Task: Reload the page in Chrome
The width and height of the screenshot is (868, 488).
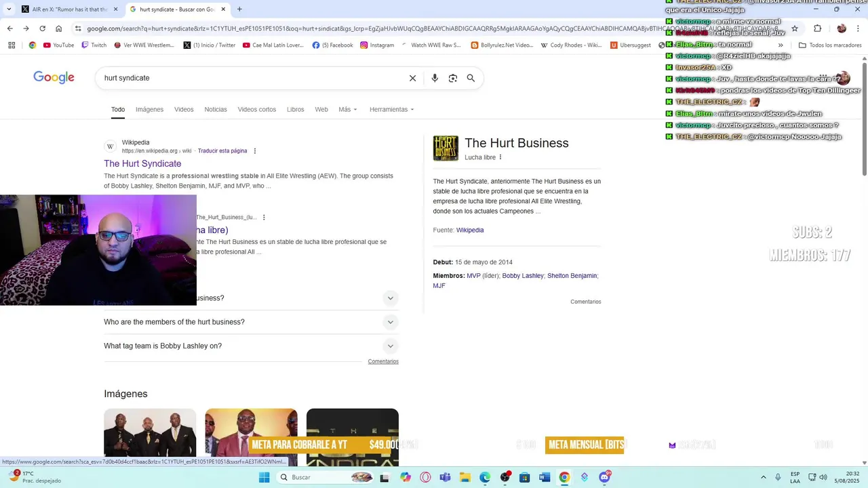Action: (x=42, y=28)
